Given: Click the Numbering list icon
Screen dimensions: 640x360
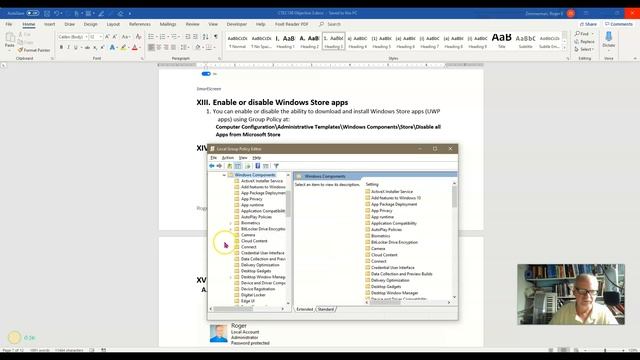Looking at the screenshot, I should click(162, 37).
